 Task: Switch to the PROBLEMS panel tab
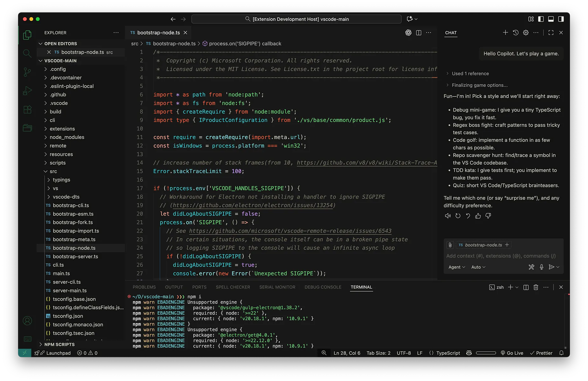(144, 287)
